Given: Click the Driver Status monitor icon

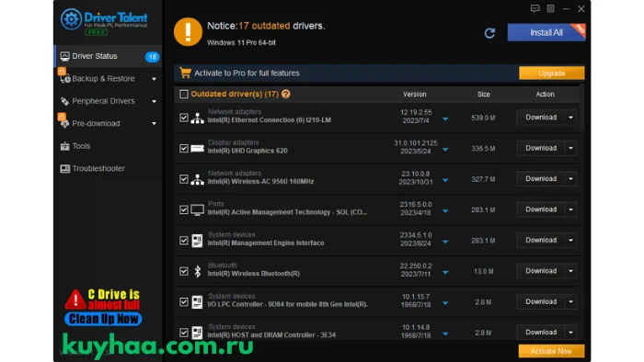Looking at the screenshot, I should click(65, 56).
